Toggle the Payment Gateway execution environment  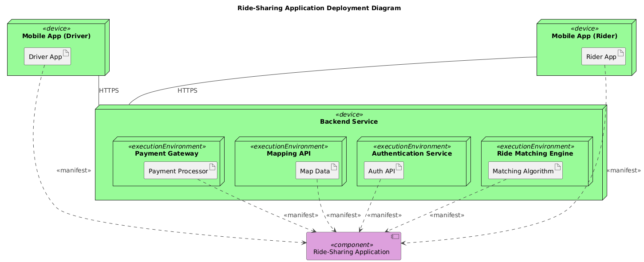click(x=166, y=153)
